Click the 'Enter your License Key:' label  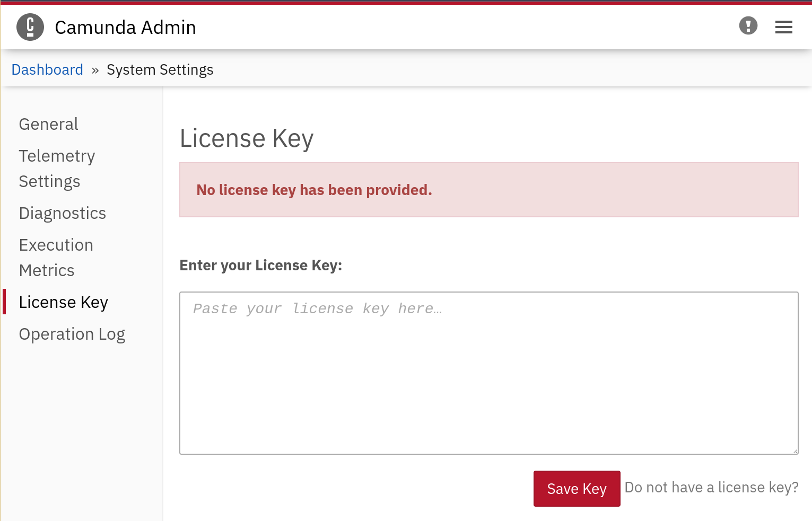260,265
